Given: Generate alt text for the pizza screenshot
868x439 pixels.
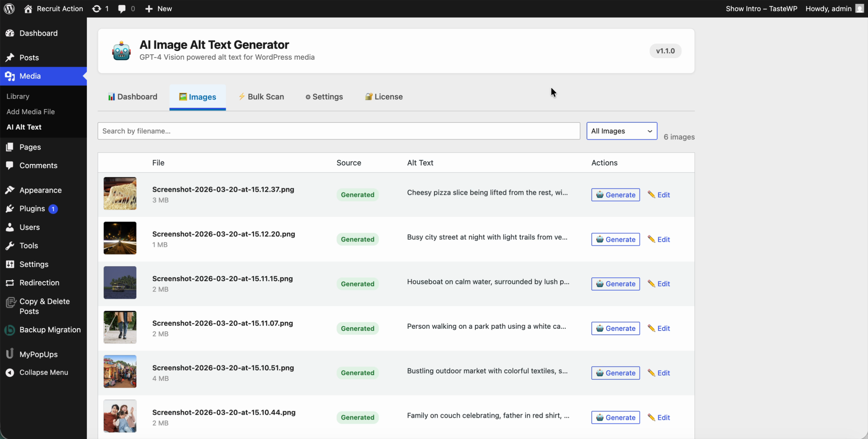Looking at the screenshot, I should click(615, 195).
